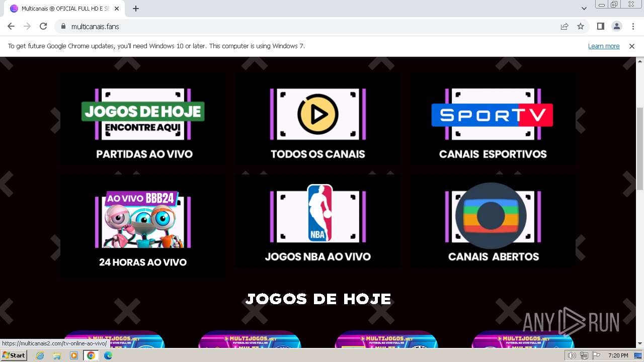Dismiss the Chrome update notification bar

(632, 46)
